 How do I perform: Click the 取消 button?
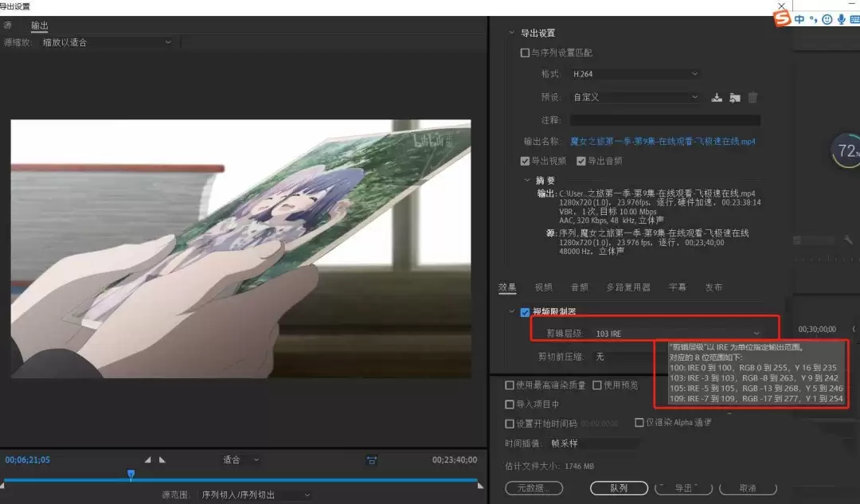coord(748,488)
